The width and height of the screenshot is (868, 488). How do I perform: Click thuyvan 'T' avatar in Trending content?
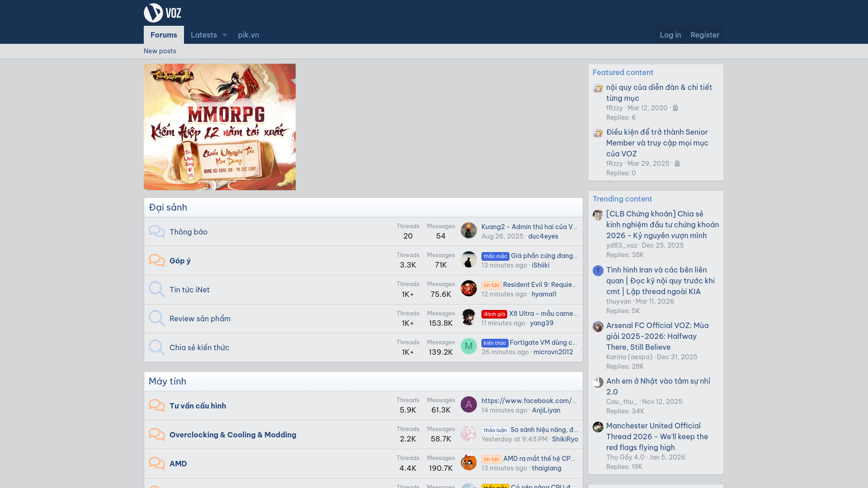click(x=598, y=271)
